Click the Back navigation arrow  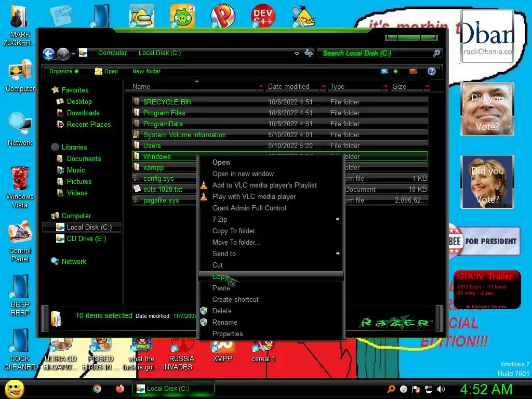[48, 54]
